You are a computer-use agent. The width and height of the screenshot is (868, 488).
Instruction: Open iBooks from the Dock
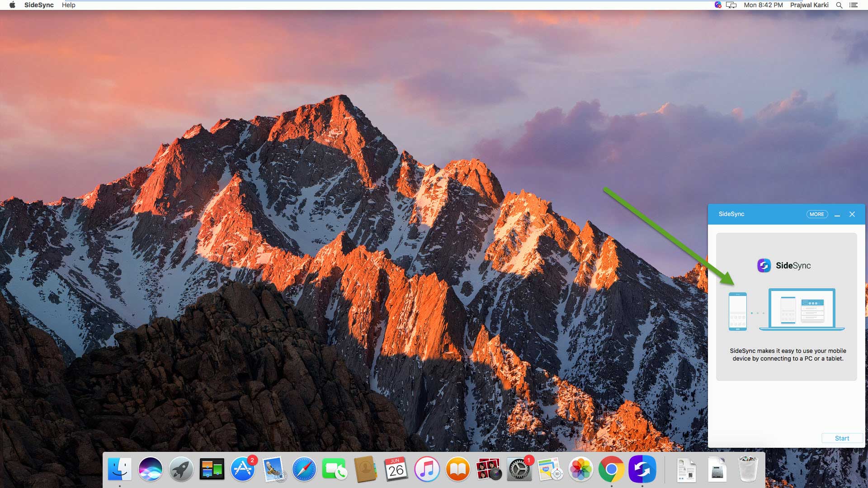458,469
